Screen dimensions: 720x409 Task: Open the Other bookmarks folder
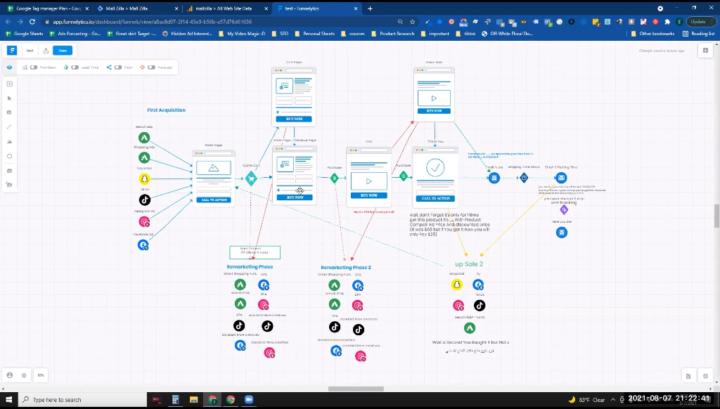[652, 34]
